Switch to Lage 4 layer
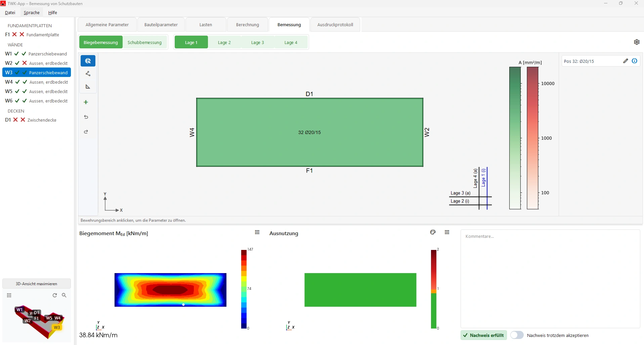 click(x=291, y=42)
